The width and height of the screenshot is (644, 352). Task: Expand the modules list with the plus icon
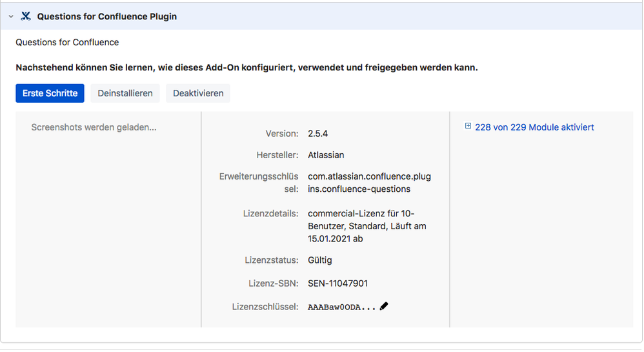(x=468, y=126)
